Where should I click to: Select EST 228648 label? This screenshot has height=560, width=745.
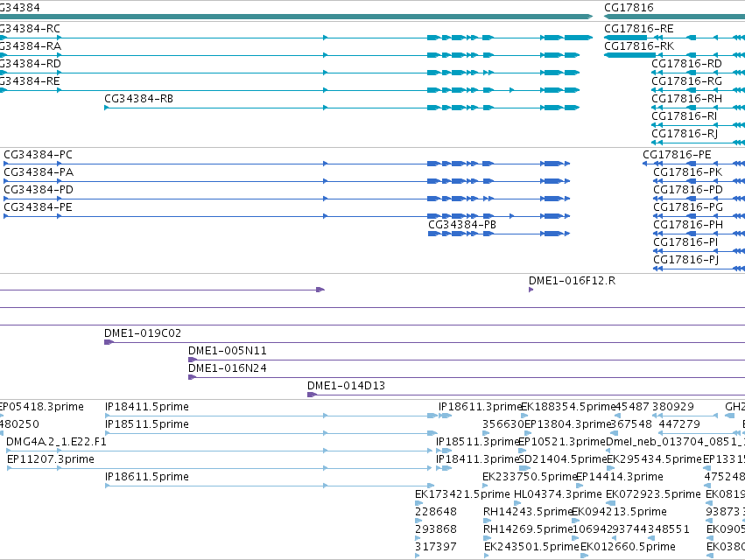(x=436, y=512)
